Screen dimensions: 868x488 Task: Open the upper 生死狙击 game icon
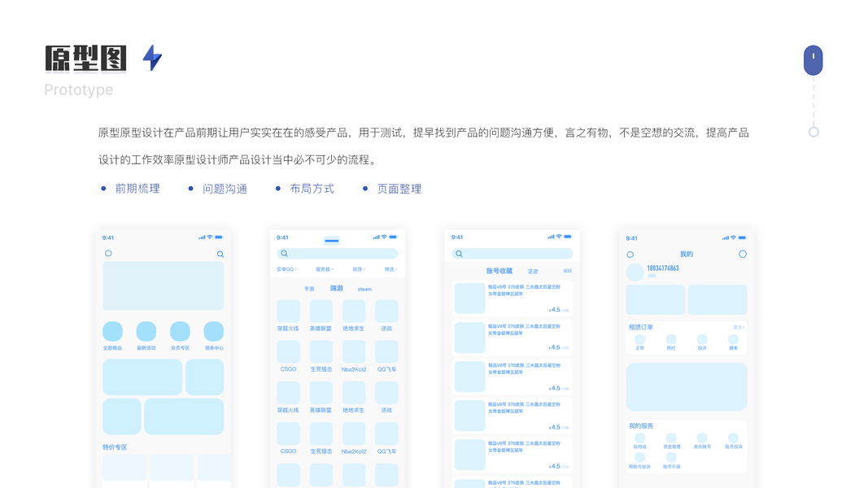[321, 352]
